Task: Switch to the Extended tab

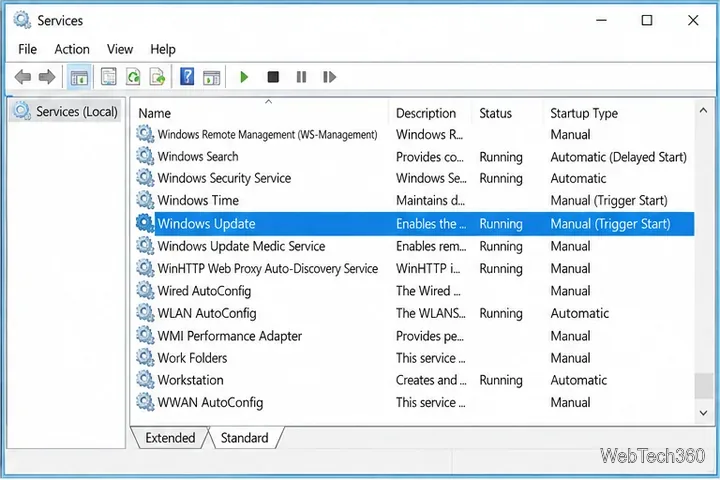Action: pyautogui.click(x=170, y=438)
